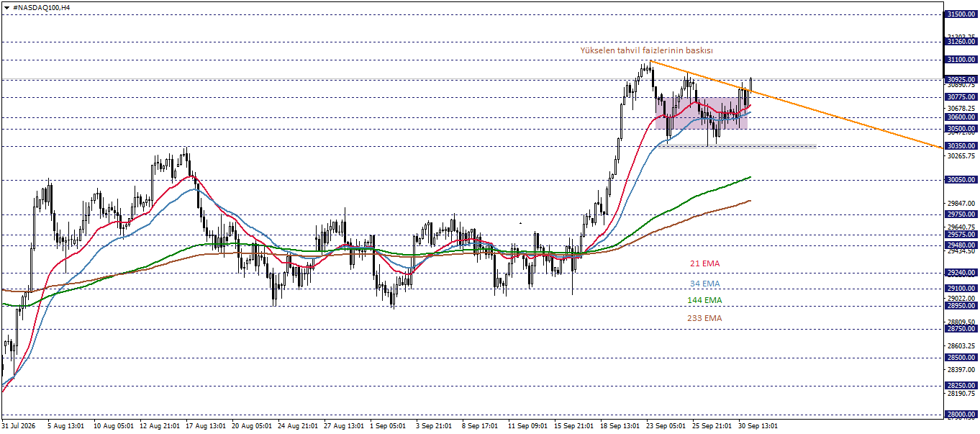This screenshot has height=434, width=980.
Task: Click the 28397.00 price scale value
Action: pyautogui.click(x=962, y=370)
